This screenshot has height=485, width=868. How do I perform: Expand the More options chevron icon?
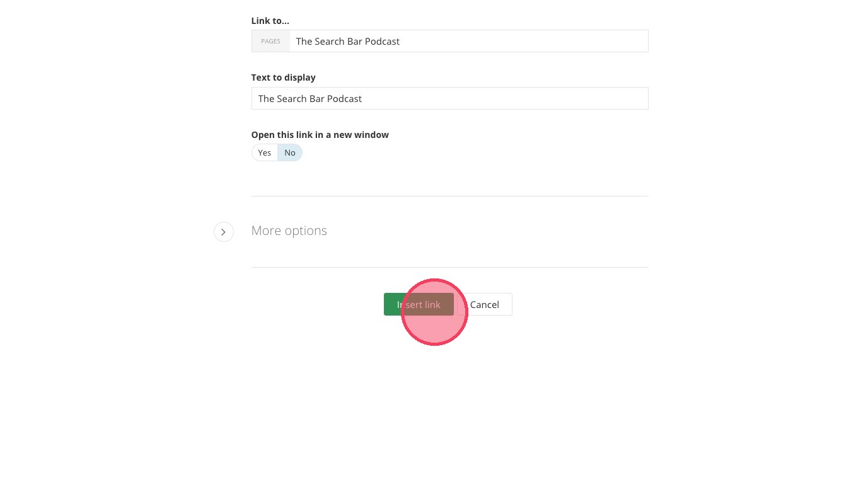click(x=224, y=232)
